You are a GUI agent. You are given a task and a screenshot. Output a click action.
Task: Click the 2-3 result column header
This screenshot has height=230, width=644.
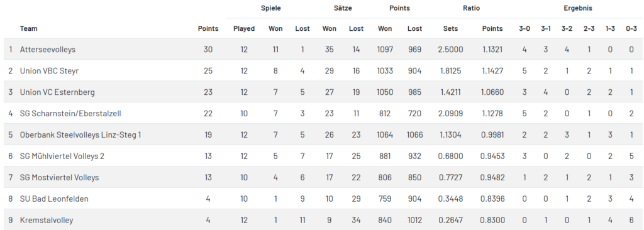(589, 29)
